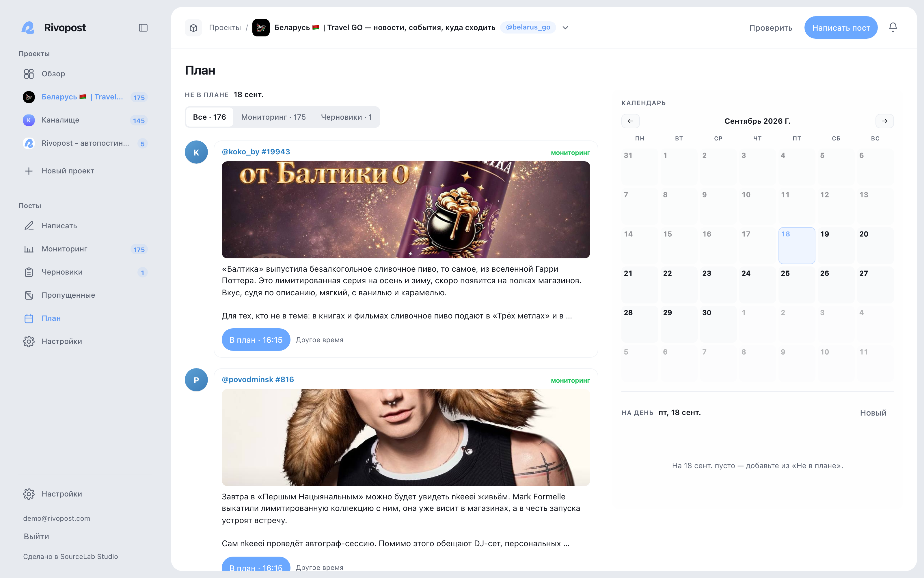Switch to the Мониторинг · 175 tab
The height and width of the screenshot is (578, 924).
pos(273,117)
